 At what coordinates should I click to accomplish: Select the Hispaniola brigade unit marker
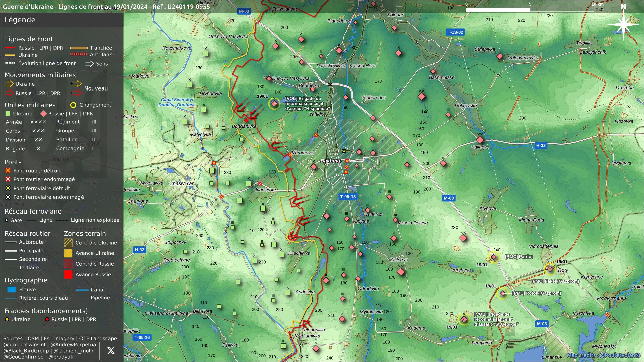click(x=274, y=103)
